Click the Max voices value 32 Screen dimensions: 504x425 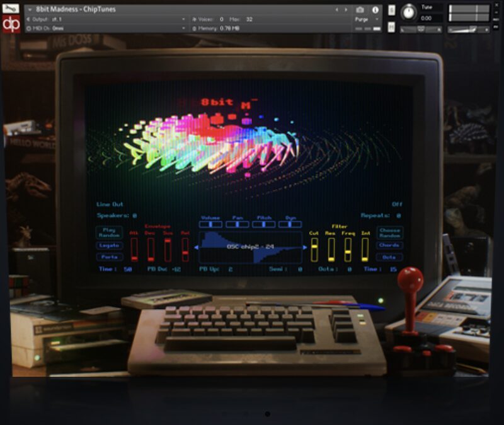pos(249,20)
